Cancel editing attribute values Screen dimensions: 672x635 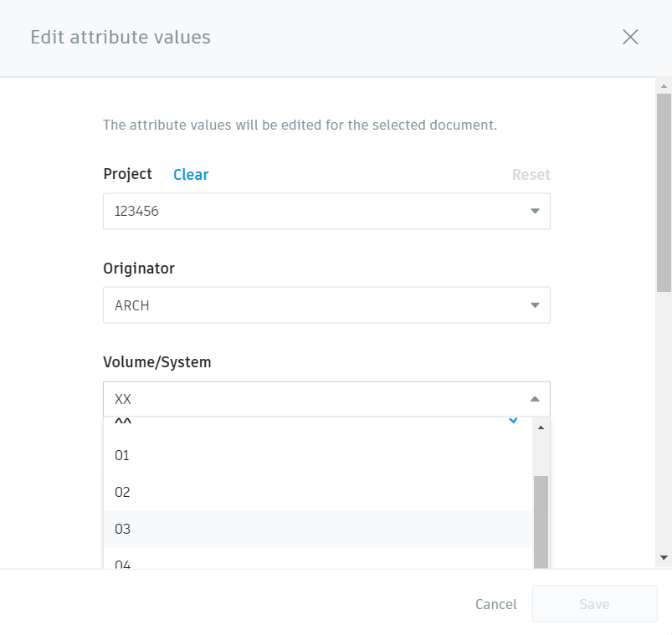pos(495,604)
